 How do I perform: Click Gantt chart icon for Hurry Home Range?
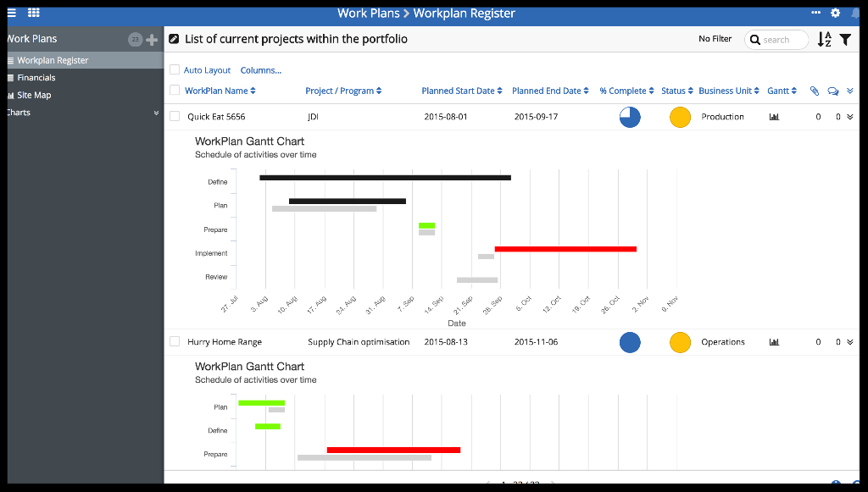[x=774, y=341]
